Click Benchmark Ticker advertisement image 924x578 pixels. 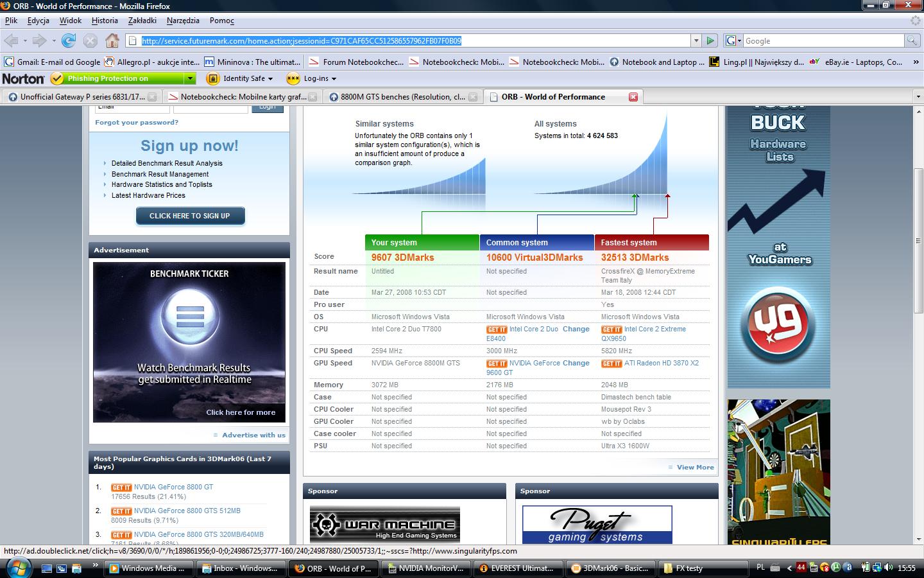(189, 342)
